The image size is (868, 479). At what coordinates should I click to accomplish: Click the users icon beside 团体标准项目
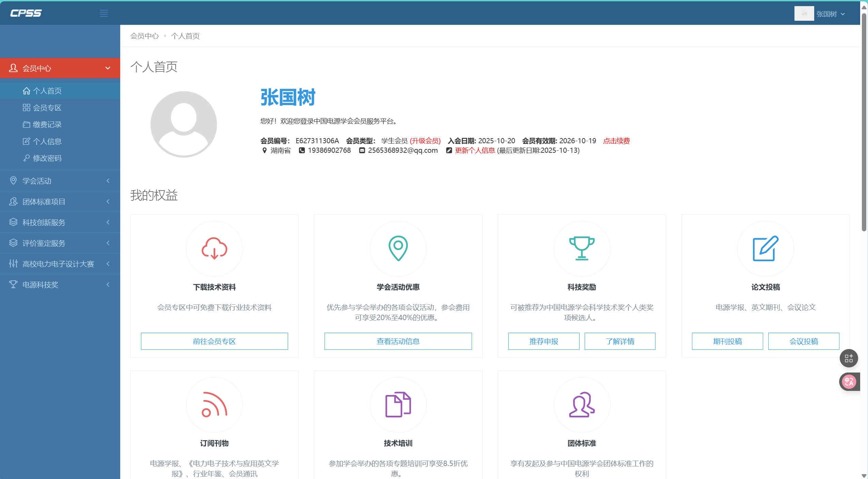pyautogui.click(x=13, y=201)
